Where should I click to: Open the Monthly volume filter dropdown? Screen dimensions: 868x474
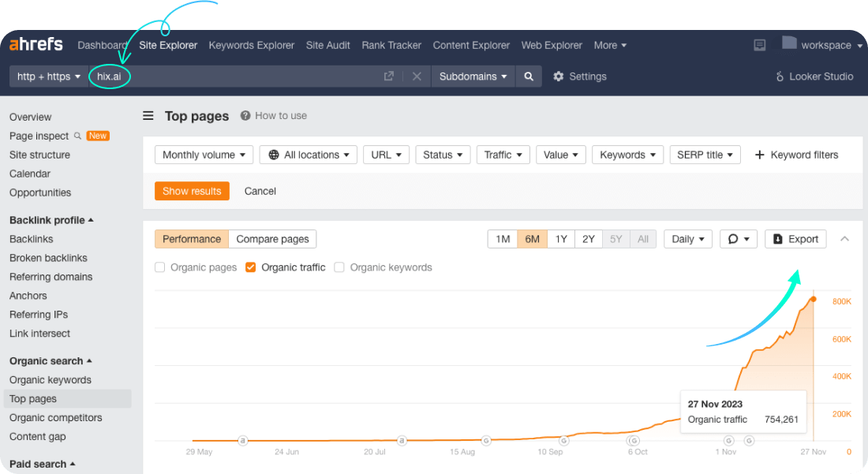point(203,155)
